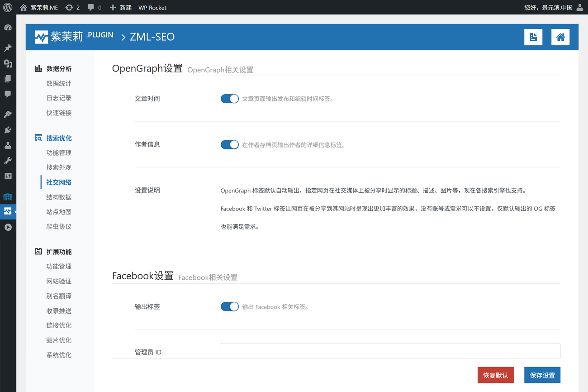Open the Users person icon
Image resolution: width=588 pixels, height=392 pixels.
tap(8, 145)
